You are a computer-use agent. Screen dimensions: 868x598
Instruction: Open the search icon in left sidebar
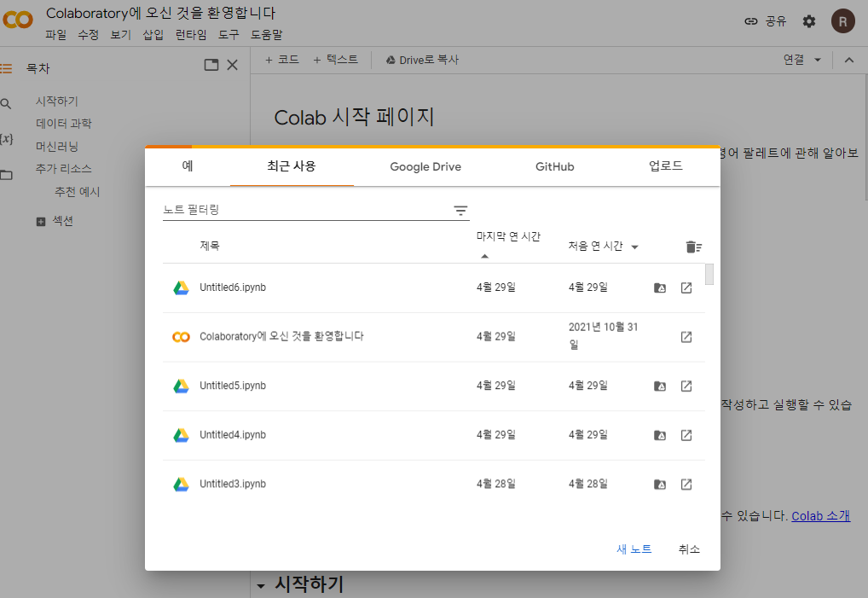click(6, 103)
